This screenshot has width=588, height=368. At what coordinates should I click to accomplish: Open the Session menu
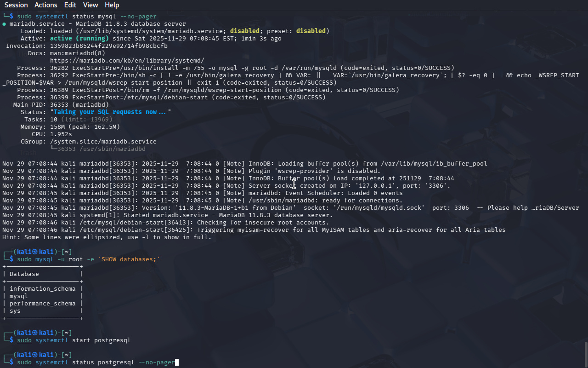[x=16, y=5]
